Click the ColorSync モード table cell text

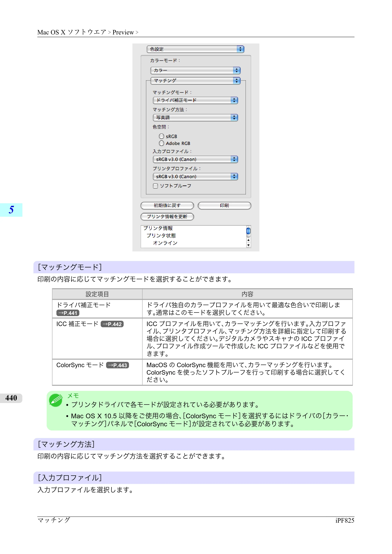pyautogui.click(x=80, y=365)
